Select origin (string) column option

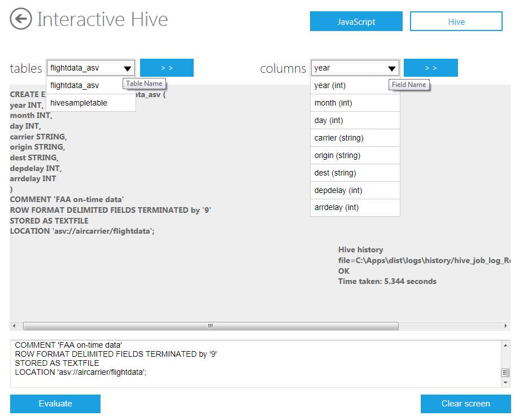click(355, 156)
